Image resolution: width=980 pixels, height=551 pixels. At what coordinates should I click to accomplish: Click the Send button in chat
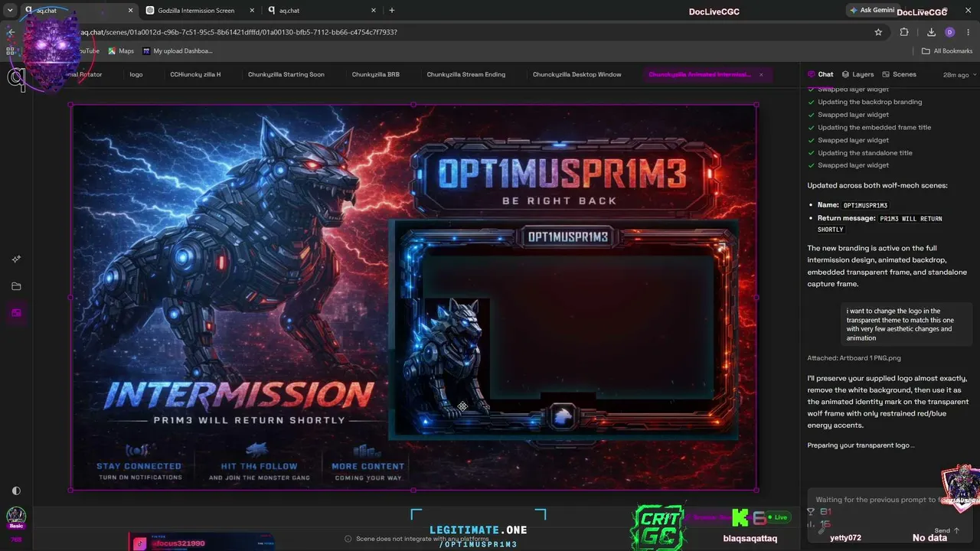point(947,530)
